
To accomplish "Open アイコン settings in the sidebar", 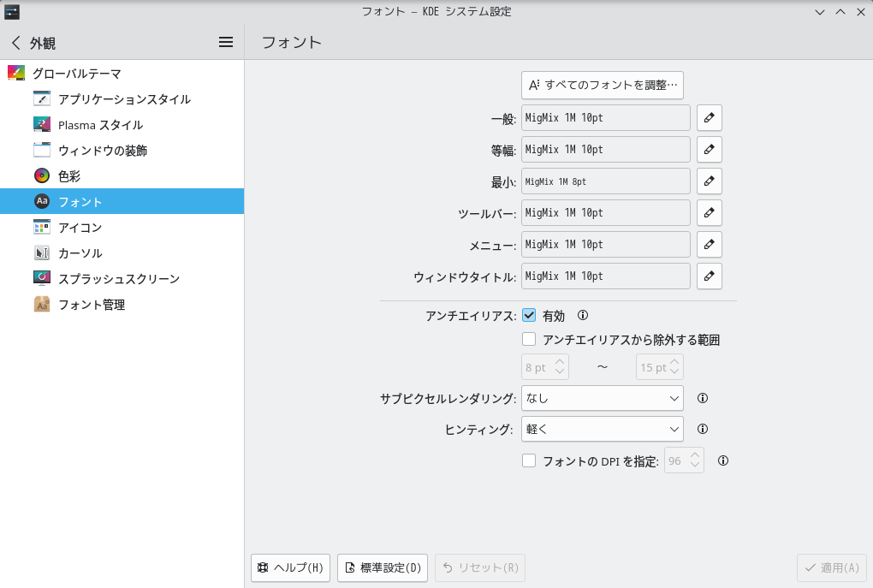I will point(80,228).
